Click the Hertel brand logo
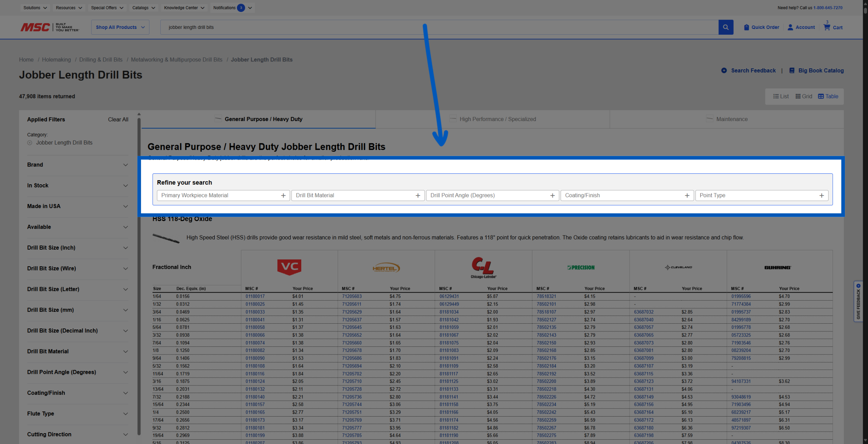The height and width of the screenshot is (444, 868). [386, 268]
